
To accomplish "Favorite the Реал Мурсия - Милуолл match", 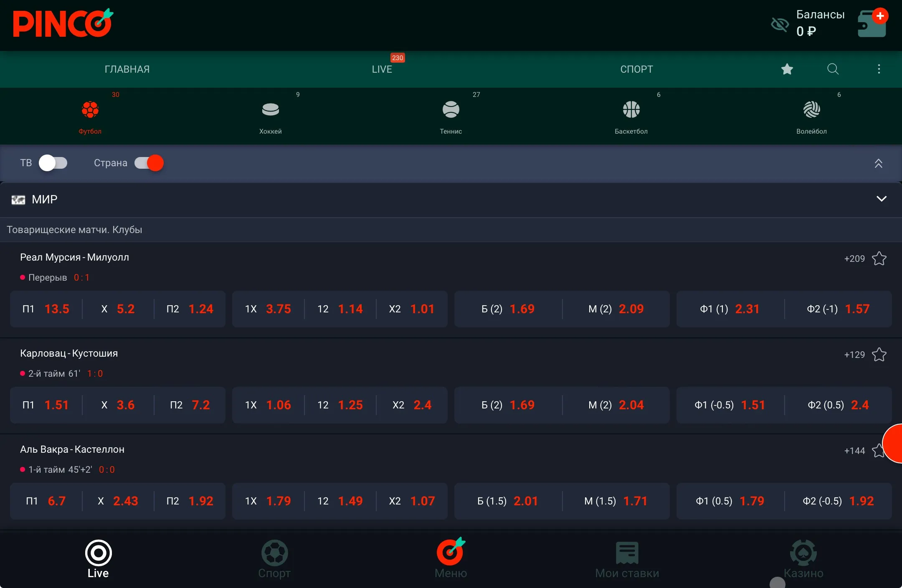I will (x=879, y=259).
